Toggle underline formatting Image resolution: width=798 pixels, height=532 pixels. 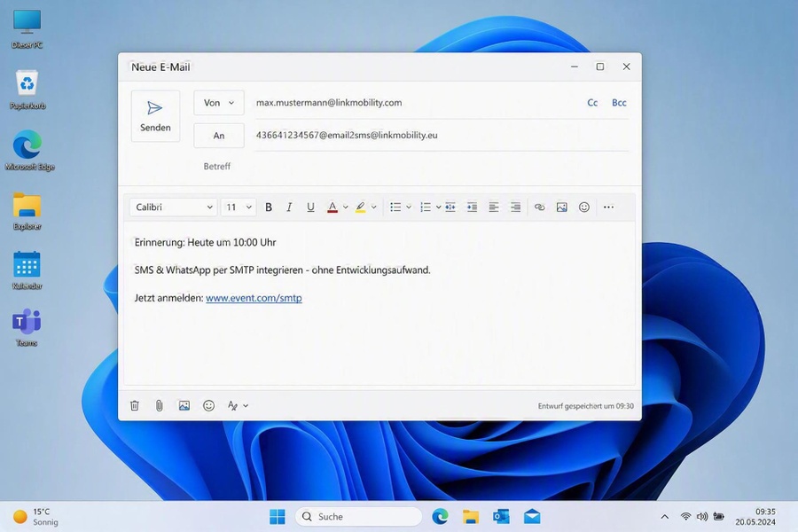[x=310, y=207]
